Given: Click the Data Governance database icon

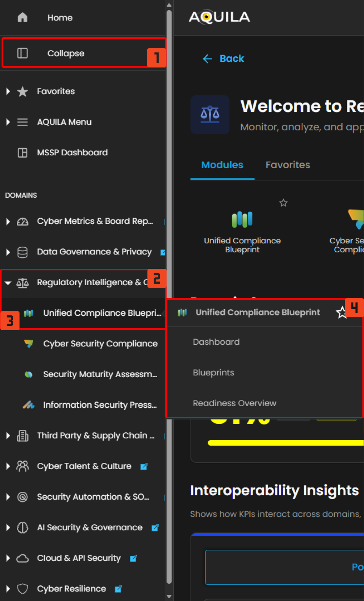Looking at the screenshot, I should click(x=23, y=252).
